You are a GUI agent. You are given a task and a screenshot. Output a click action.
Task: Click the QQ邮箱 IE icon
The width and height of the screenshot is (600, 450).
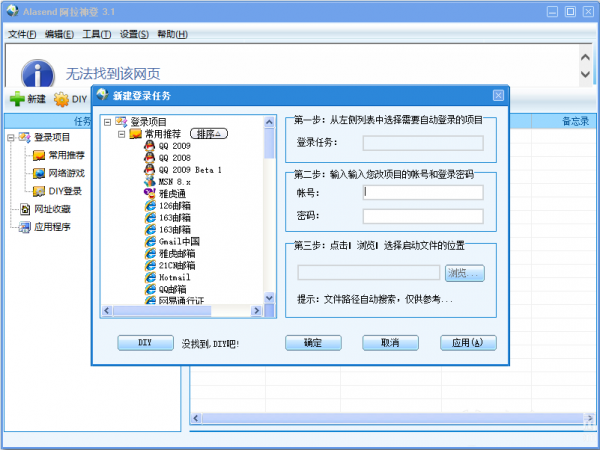(150, 289)
